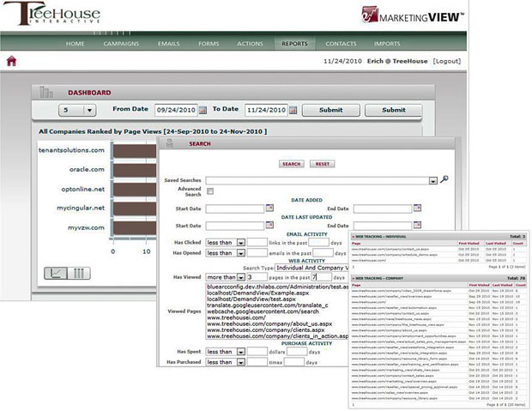Click mycingular.net chart label
Screen dimensions: 532x411
click(x=81, y=208)
